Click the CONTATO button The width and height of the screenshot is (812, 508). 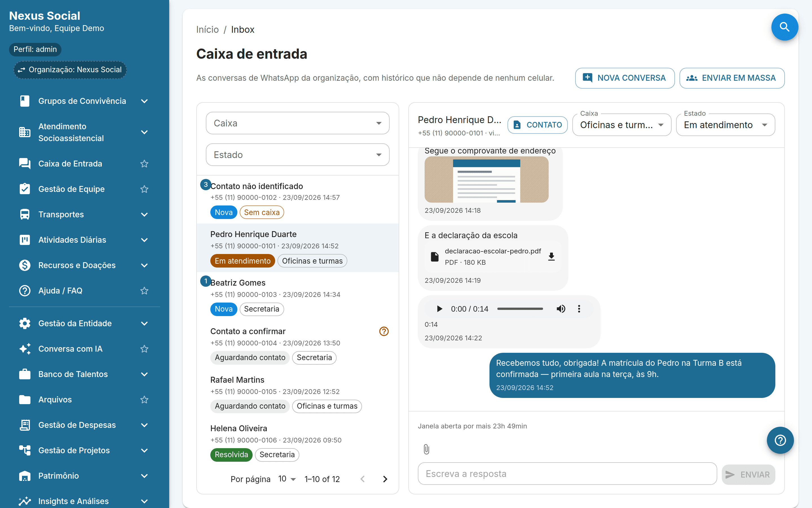(538, 125)
